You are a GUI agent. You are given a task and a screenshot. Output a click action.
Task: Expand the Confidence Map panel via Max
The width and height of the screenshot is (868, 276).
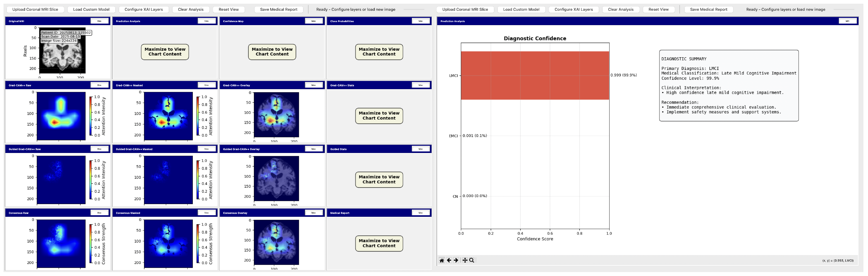(x=313, y=21)
